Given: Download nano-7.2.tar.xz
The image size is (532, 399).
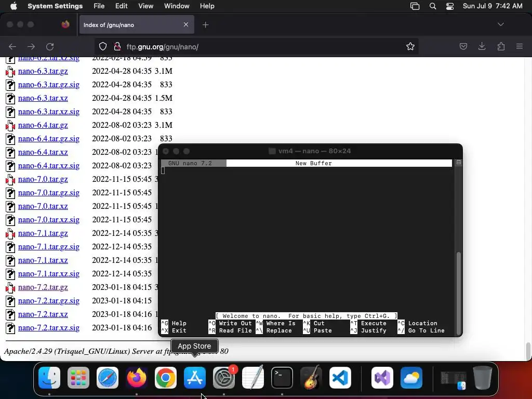Looking at the screenshot, I should (43, 314).
